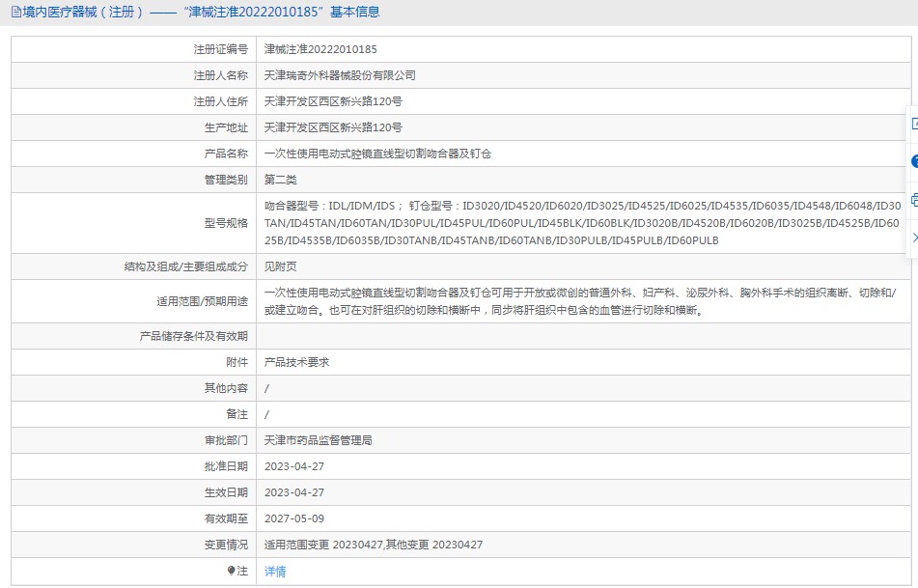This screenshot has width=918, height=588.
Task: Click the document icon before 境内医疗器械 heading
Action: coord(16,12)
